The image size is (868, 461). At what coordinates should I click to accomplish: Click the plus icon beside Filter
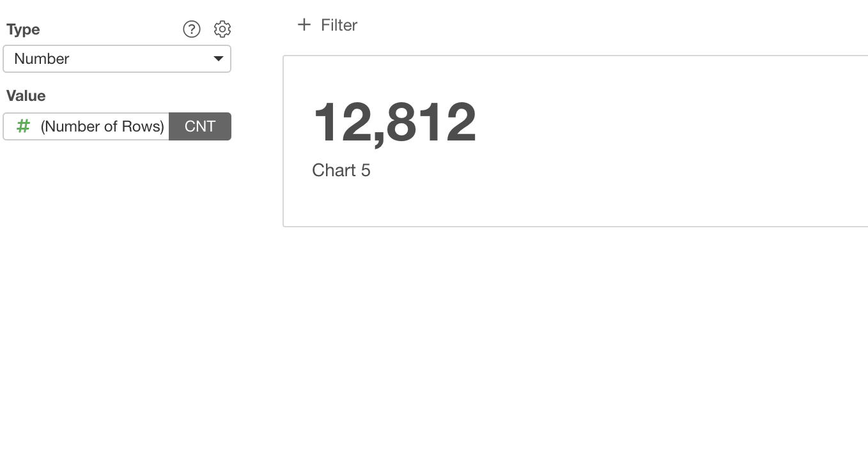304,25
